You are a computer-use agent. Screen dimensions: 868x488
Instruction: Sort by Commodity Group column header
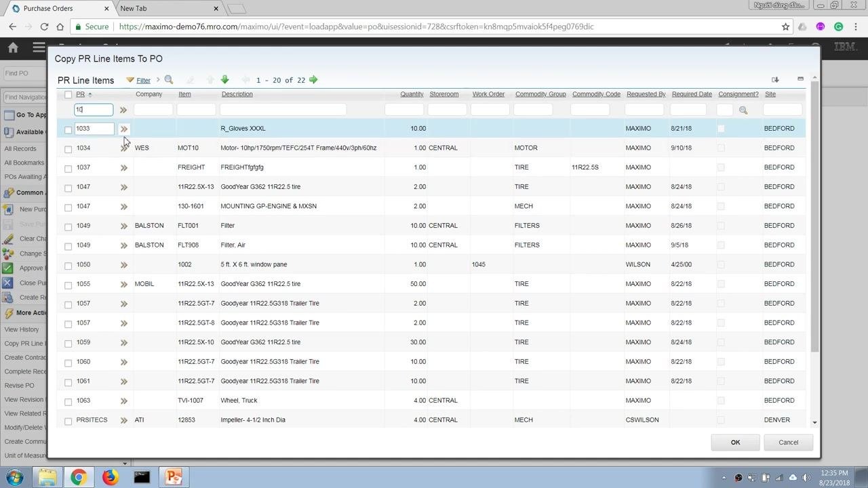click(540, 94)
